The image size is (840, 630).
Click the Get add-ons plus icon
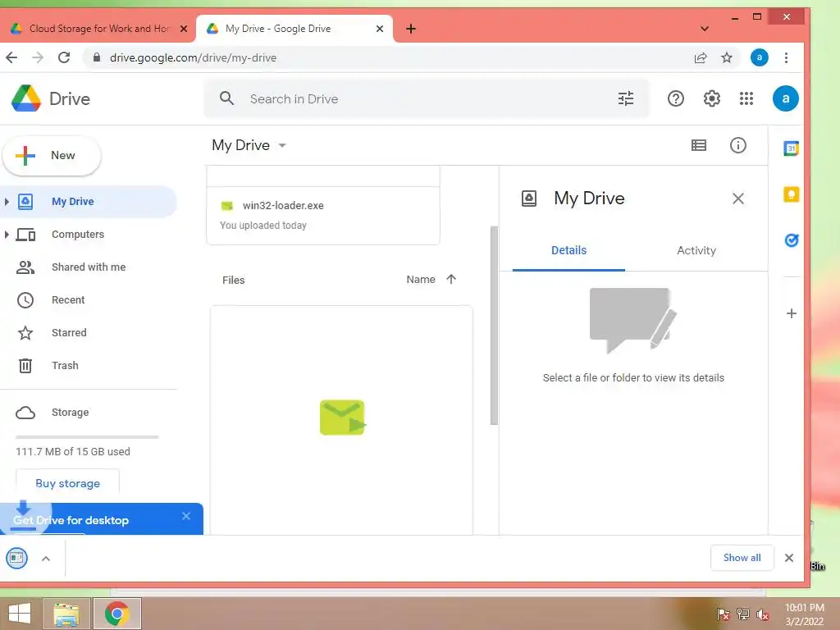coord(792,313)
